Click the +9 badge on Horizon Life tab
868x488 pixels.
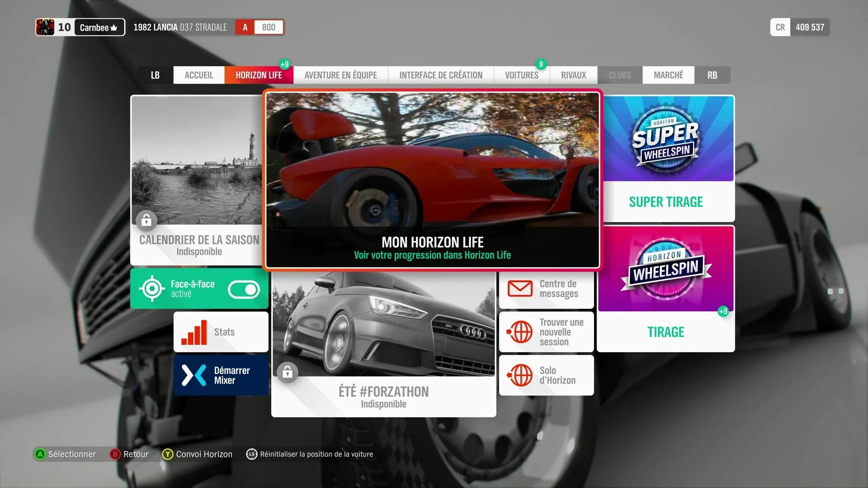(284, 64)
